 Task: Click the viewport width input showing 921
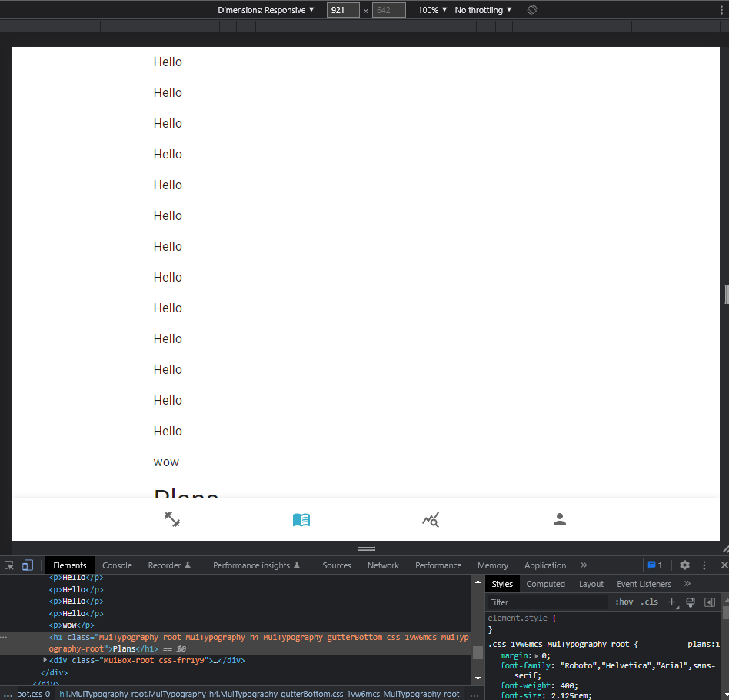[x=343, y=9]
